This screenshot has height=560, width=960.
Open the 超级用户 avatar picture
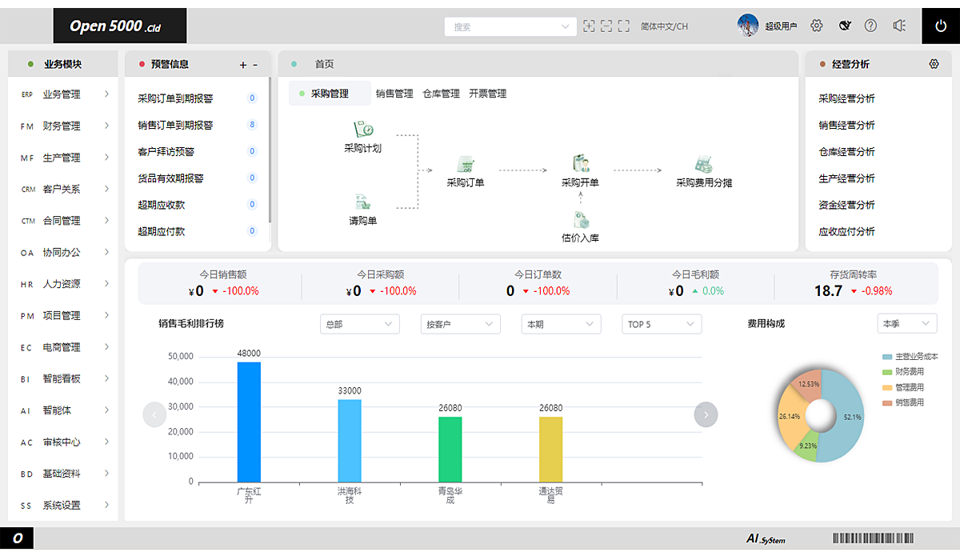[x=748, y=25]
